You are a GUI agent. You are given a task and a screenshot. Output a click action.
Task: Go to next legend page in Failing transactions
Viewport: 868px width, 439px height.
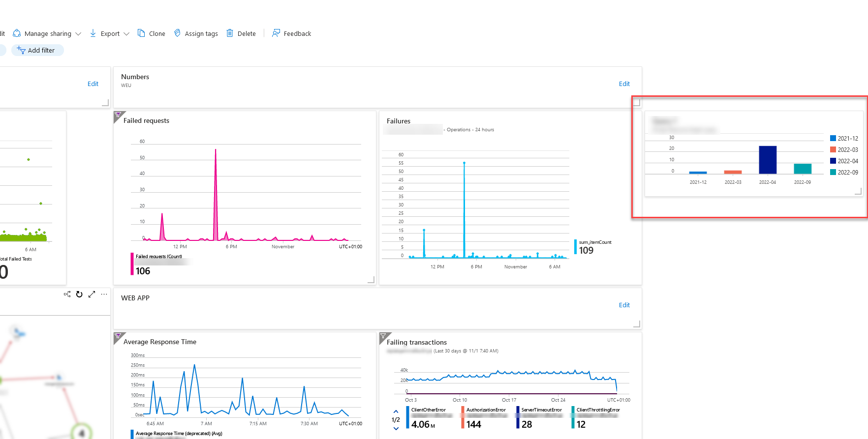tap(396, 429)
